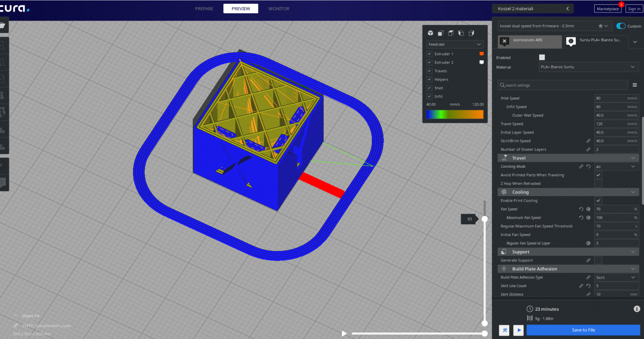Click the Save to File button
Viewport: 644px width, 339px height.
coord(583,330)
